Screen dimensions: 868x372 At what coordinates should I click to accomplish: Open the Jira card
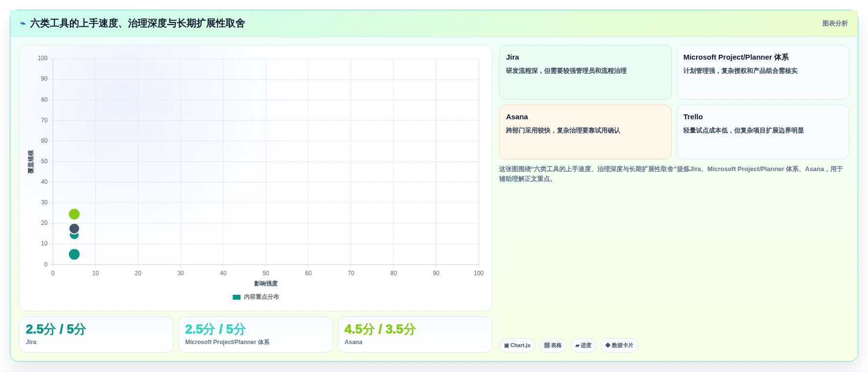pos(585,72)
